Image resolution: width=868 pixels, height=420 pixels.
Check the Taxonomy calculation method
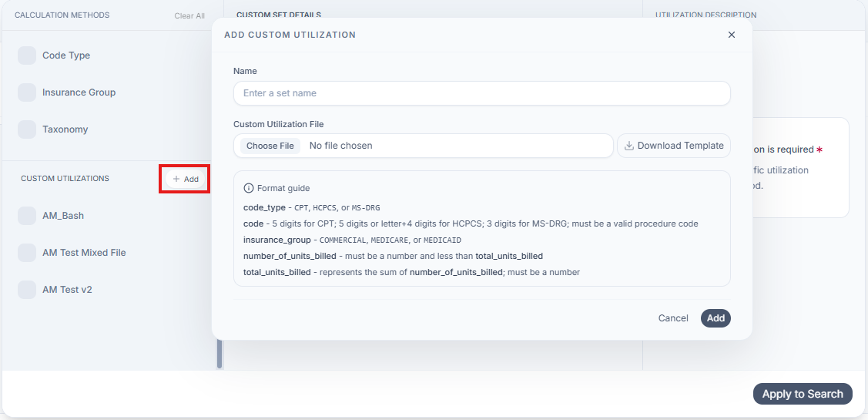26,129
